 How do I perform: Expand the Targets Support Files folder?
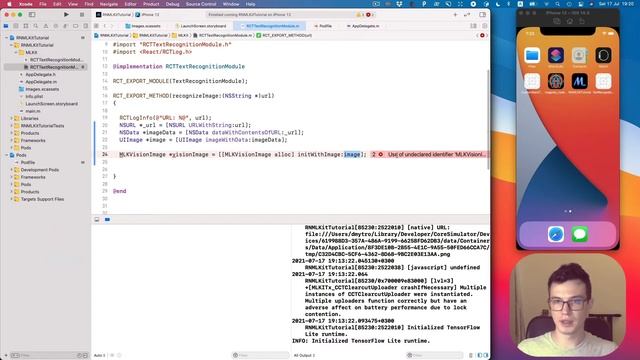pos(11,199)
